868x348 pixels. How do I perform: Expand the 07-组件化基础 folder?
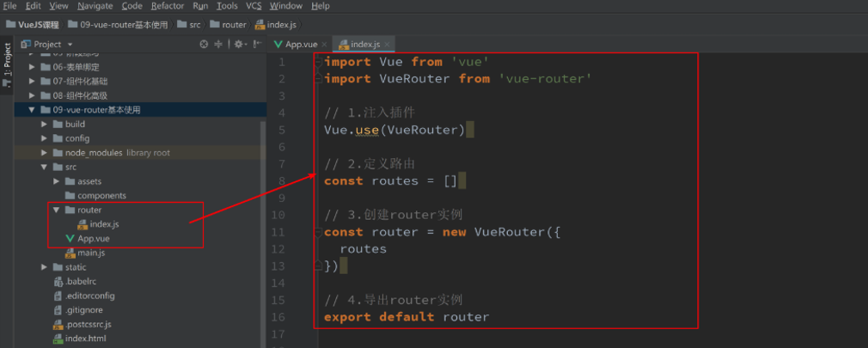point(32,82)
